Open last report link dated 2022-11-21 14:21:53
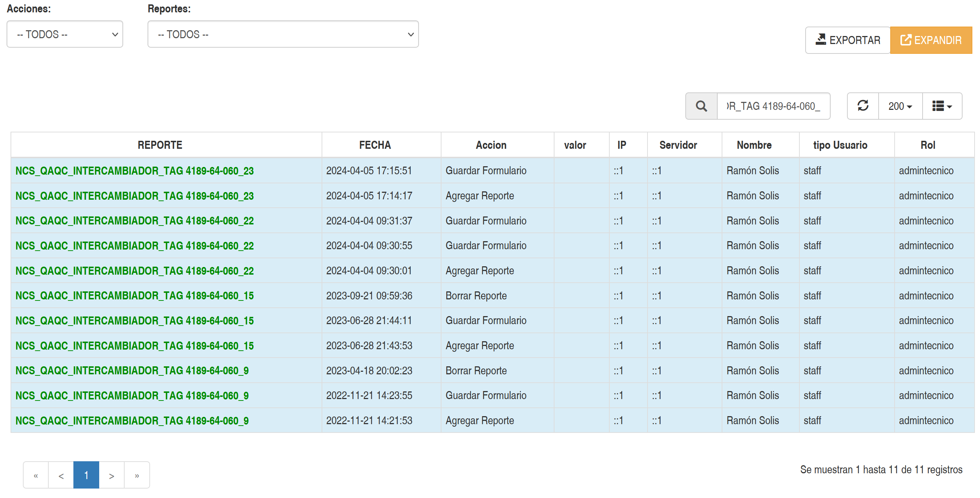This screenshot has height=498, width=980. 132,421
